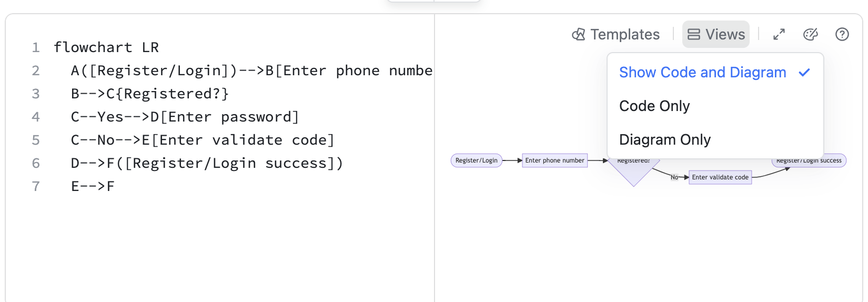The width and height of the screenshot is (868, 302).
Task: Click code line B-->C{Registered?}
Action: 150,94
